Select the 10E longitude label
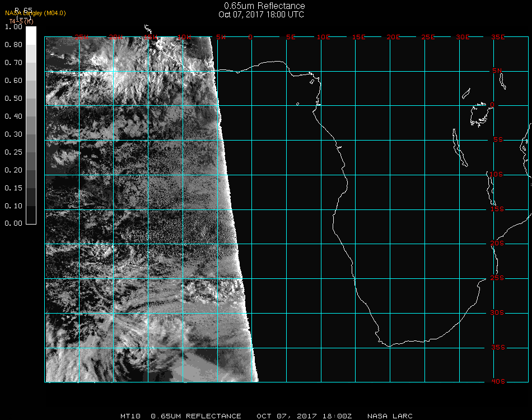 [x=324, y=37]
